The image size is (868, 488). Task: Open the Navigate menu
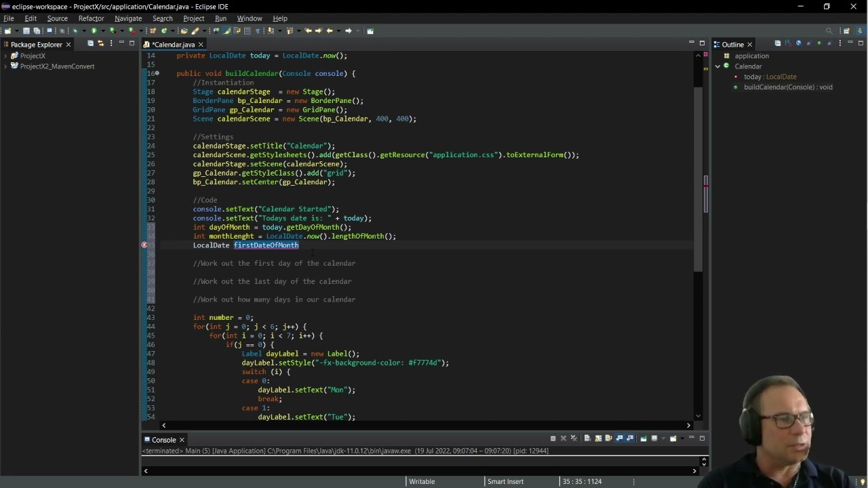(128, 18)
